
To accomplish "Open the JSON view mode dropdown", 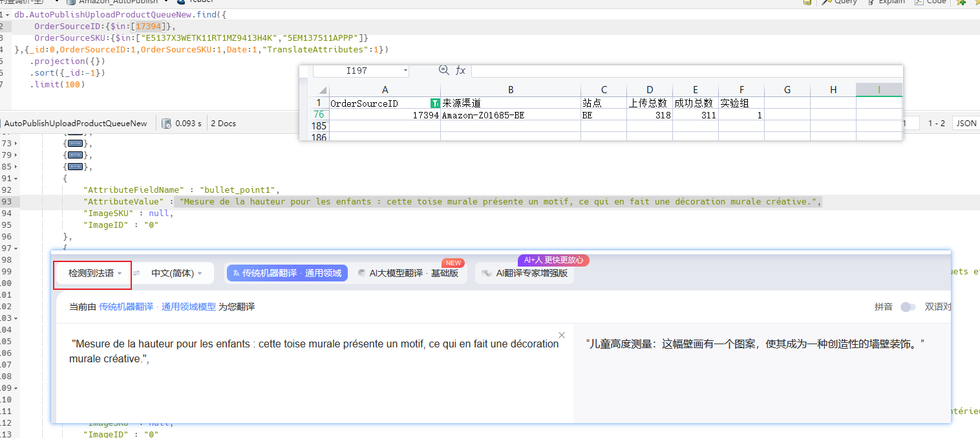I will [966, 123].
